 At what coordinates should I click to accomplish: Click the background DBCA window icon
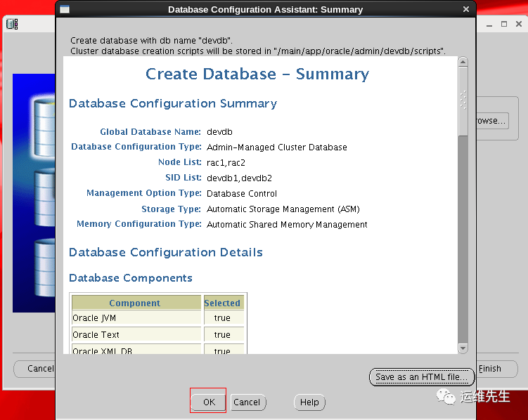12,24
